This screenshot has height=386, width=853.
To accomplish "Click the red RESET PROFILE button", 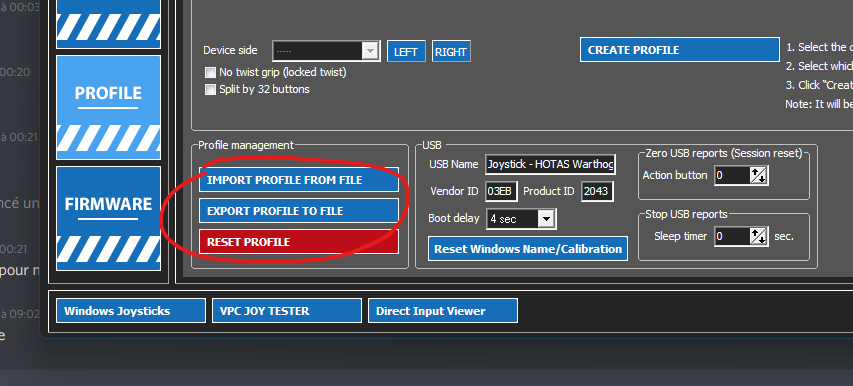I will tap(299, 242).
